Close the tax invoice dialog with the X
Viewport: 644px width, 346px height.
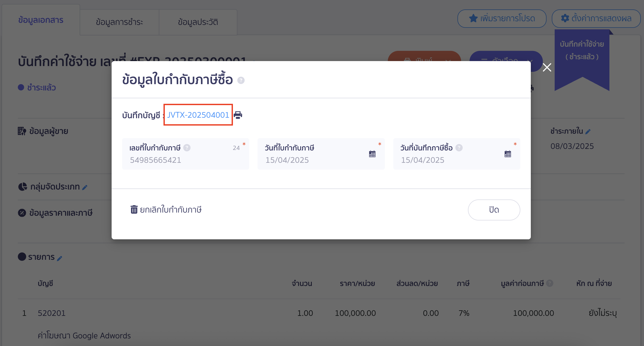(547, 67)
